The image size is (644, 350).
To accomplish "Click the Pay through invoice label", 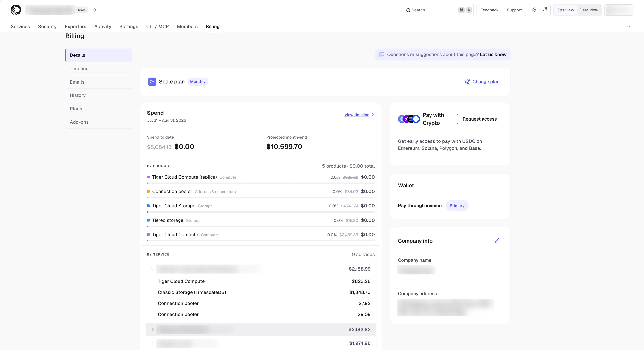I will tap(419, 206).
